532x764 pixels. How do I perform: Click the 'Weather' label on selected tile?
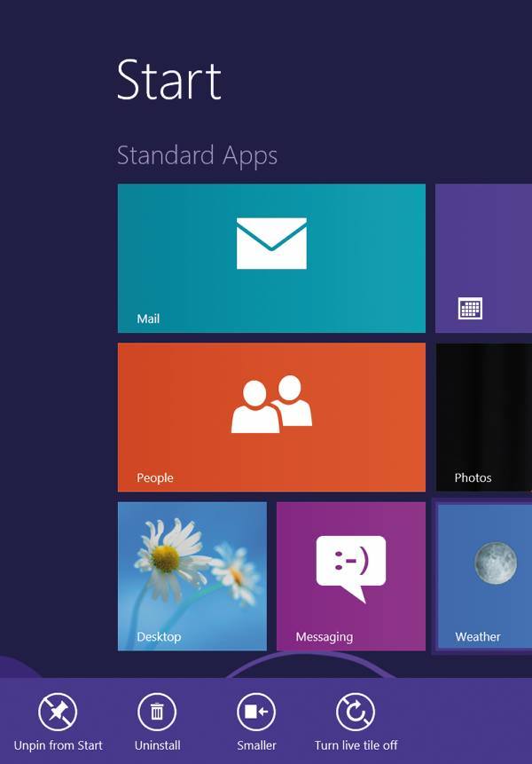click(478, 636)
